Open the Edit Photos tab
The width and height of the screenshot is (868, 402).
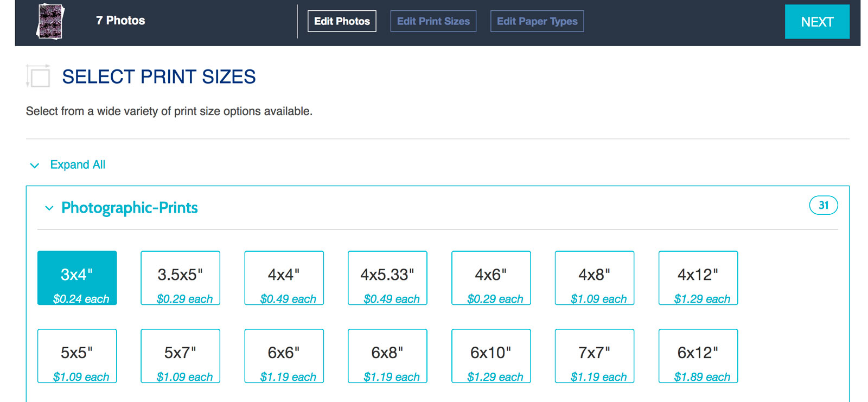pos(342,21)
